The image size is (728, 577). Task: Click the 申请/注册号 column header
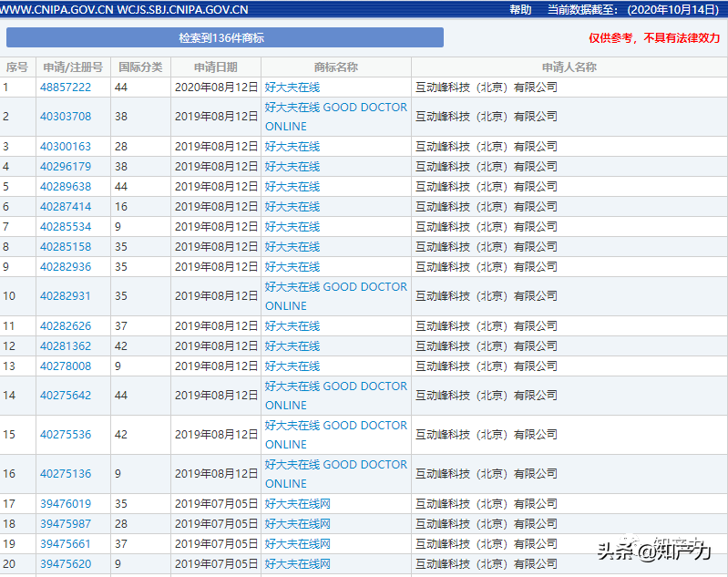pos(73,67)
